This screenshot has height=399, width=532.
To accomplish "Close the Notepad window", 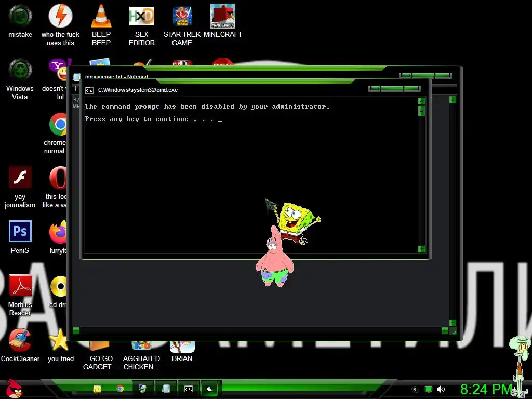I will 442,75.
